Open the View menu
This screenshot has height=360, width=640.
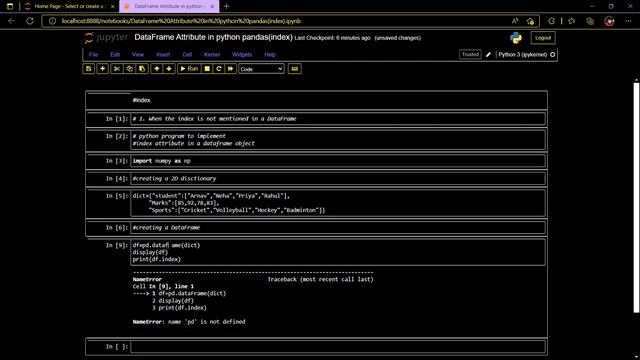point(138,55)
